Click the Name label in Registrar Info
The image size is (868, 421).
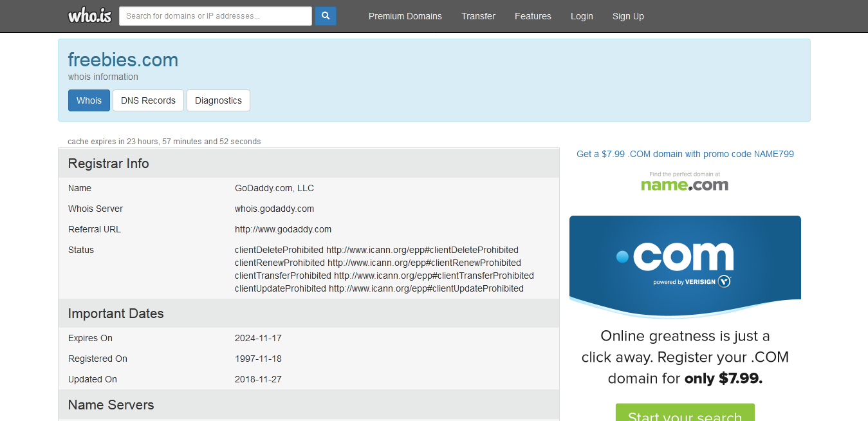pyautogui.click(x=80, y=188)
